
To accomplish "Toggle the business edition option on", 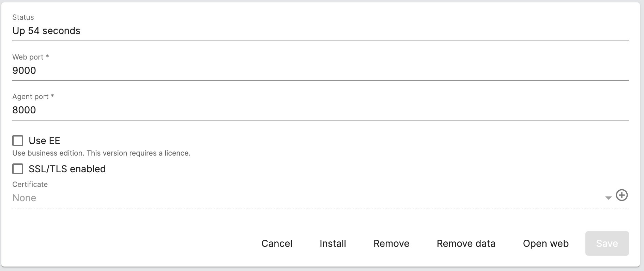I will coord(17,140).
